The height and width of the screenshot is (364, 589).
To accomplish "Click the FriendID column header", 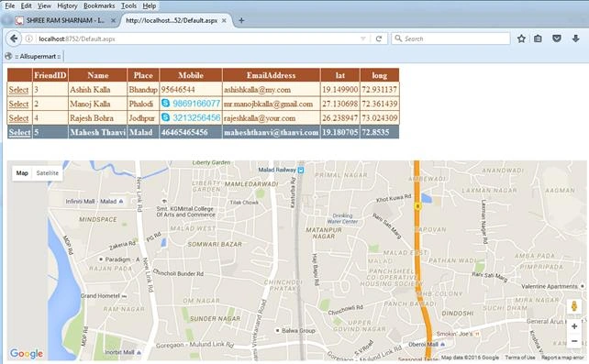I will click(50, 75).
